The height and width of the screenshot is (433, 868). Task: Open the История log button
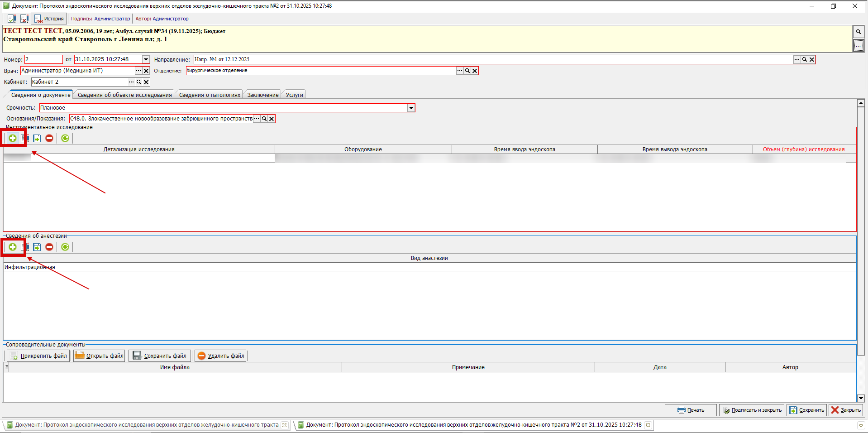coord(49,19)
